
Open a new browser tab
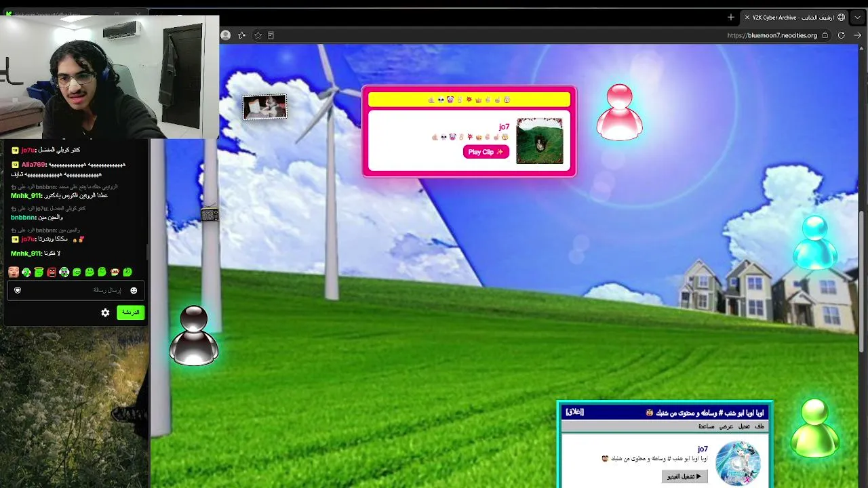[730, 17]
